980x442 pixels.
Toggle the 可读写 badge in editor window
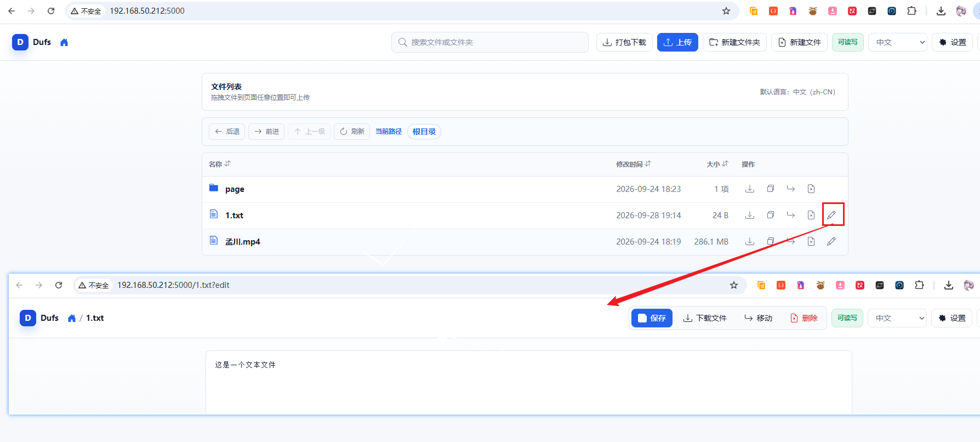point(847,318)
